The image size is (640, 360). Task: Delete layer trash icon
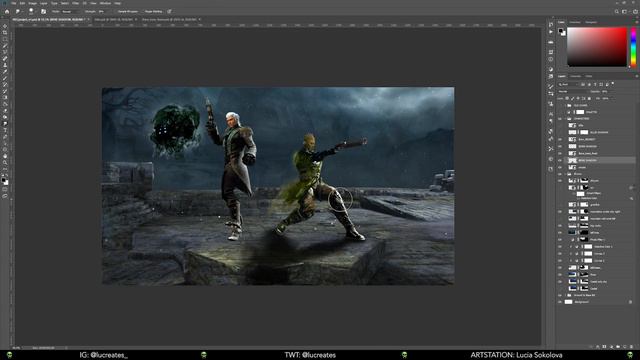(x=631, y=347)
